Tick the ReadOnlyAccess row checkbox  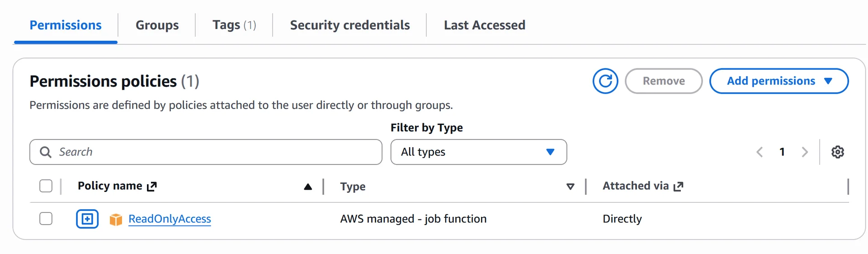(46, 219)
